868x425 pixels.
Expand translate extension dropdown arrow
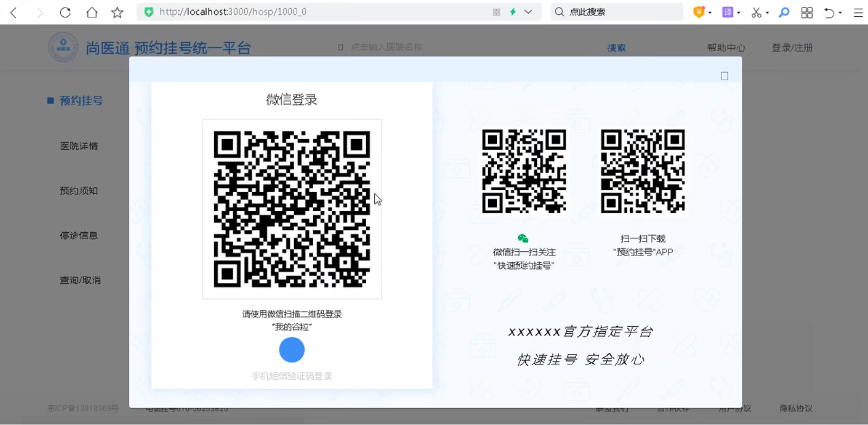point(738,12)
